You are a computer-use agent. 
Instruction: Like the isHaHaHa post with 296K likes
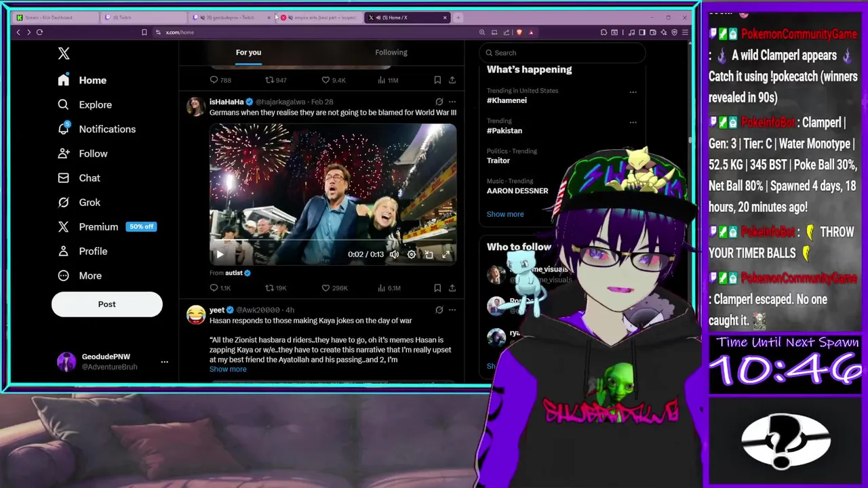point(334,288)
